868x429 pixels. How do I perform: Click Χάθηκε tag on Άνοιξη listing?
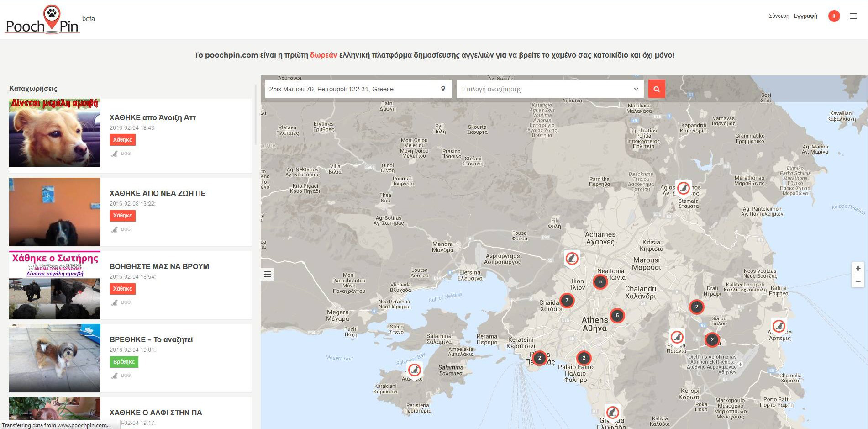click(x=122, y=140)
